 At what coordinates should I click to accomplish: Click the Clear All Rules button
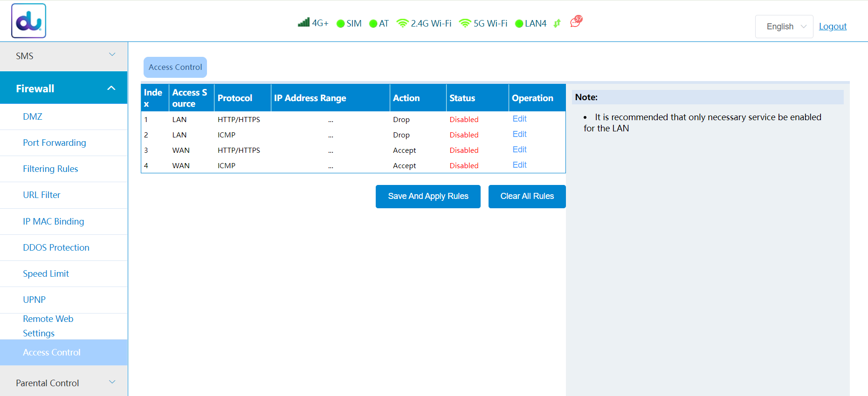pos(527,196)
